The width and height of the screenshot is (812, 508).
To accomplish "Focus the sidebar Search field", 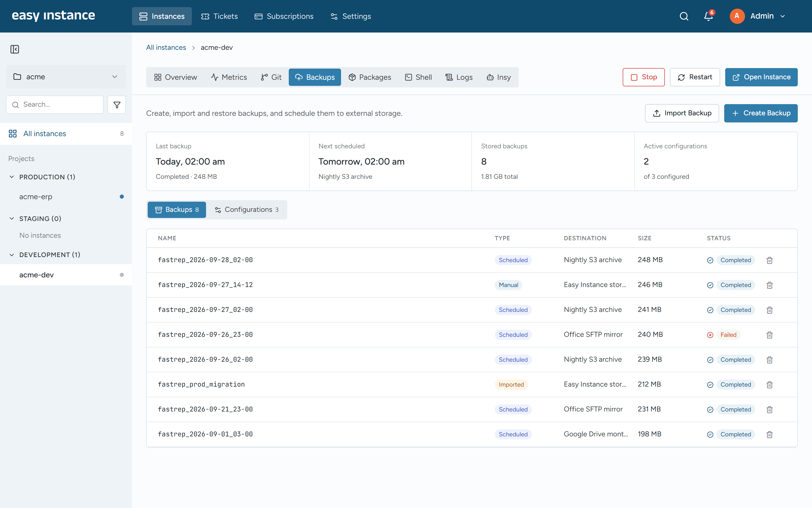I will point(55,105).
